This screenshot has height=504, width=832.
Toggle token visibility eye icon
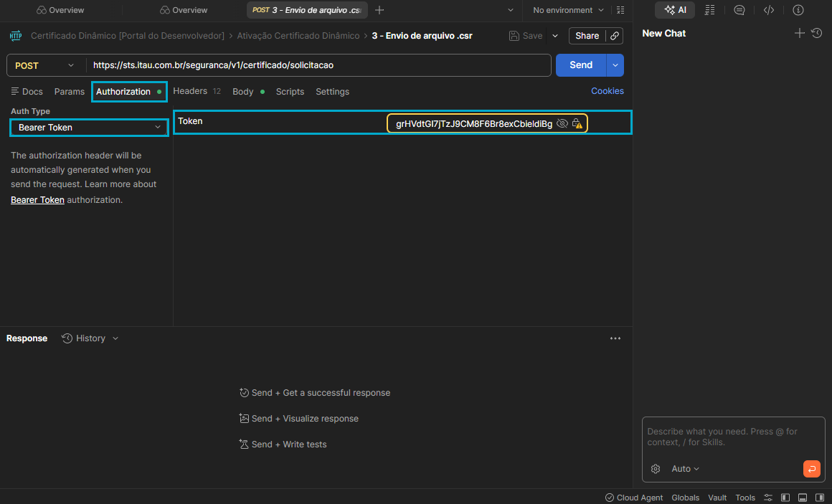pyautogui.click(x=562, y=124)
